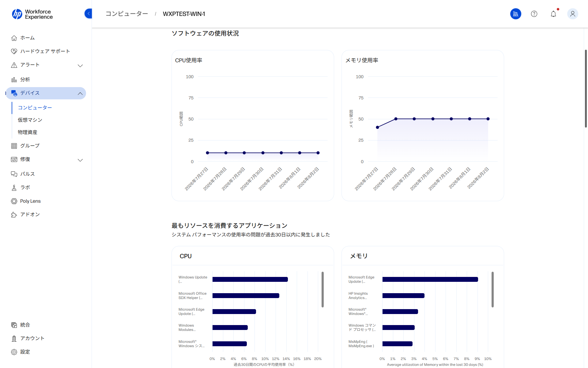The height and width of the screenshot is (368, 588).
Task: Select コンピューター in the sidebar submenu
Action: coord(35,108)
